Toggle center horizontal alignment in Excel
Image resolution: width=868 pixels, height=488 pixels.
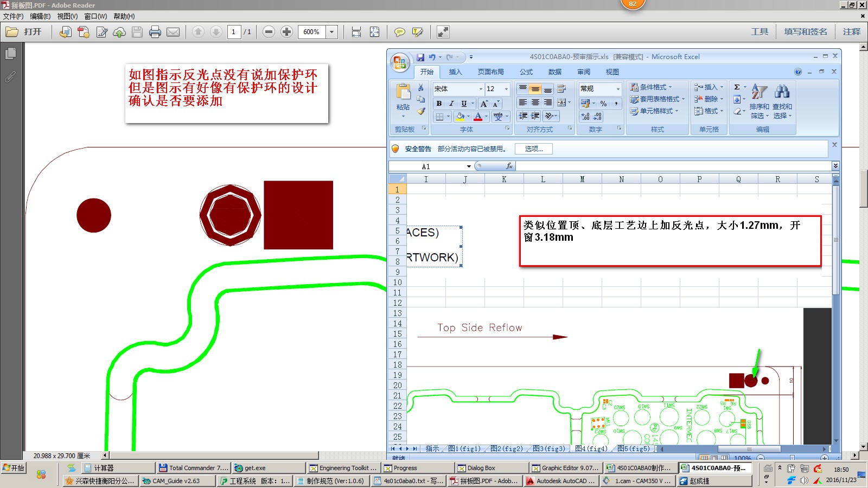[535, 102]
